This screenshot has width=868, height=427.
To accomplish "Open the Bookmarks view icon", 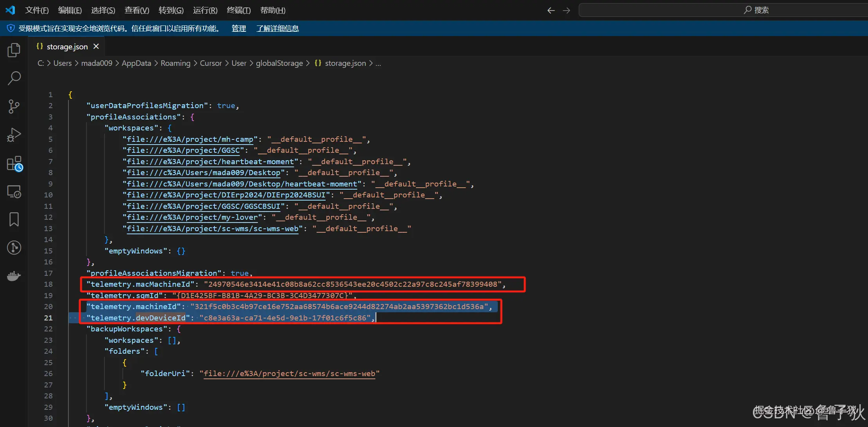I will (14, 219).
